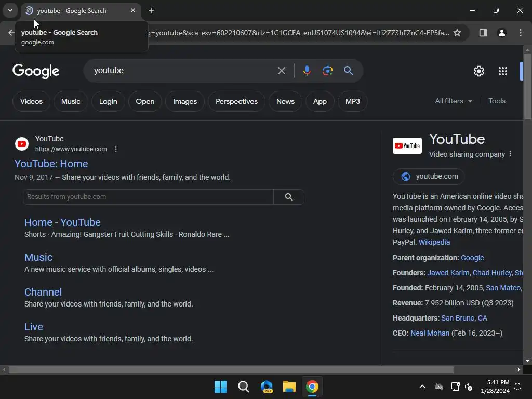The height and width of the screenshot is (399, 532).
Task: Open parent organization Google link
Action: pyautogui.click(x=472, y=258)
